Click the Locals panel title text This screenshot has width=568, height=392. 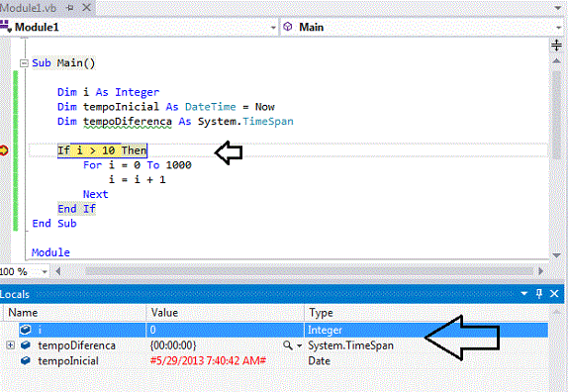click(15, 294)
